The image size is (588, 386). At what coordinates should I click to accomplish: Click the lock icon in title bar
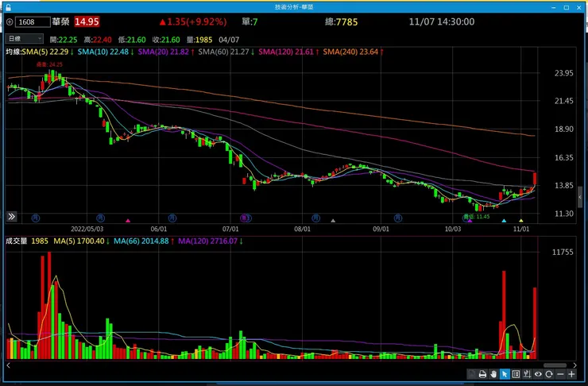[8, 7]
